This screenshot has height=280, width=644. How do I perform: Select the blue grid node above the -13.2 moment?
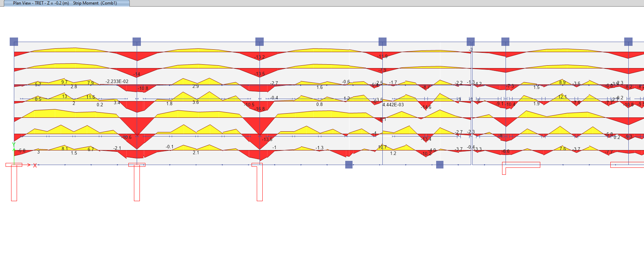pos(260,42)
